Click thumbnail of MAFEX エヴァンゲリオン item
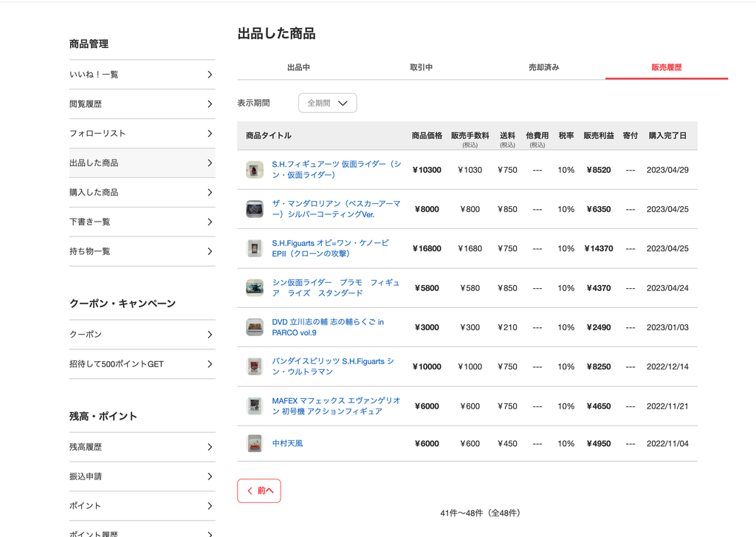 tap(255, 406)
